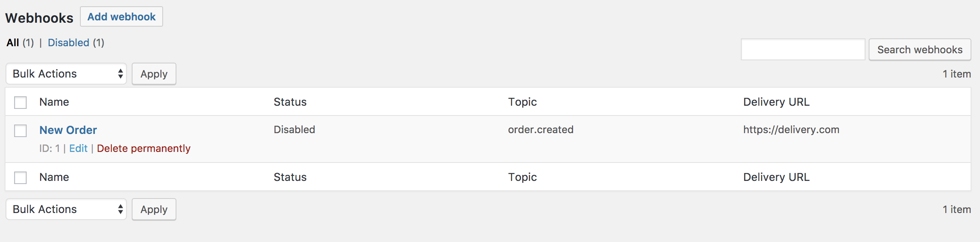Click the top Status column header

(290, 102)
